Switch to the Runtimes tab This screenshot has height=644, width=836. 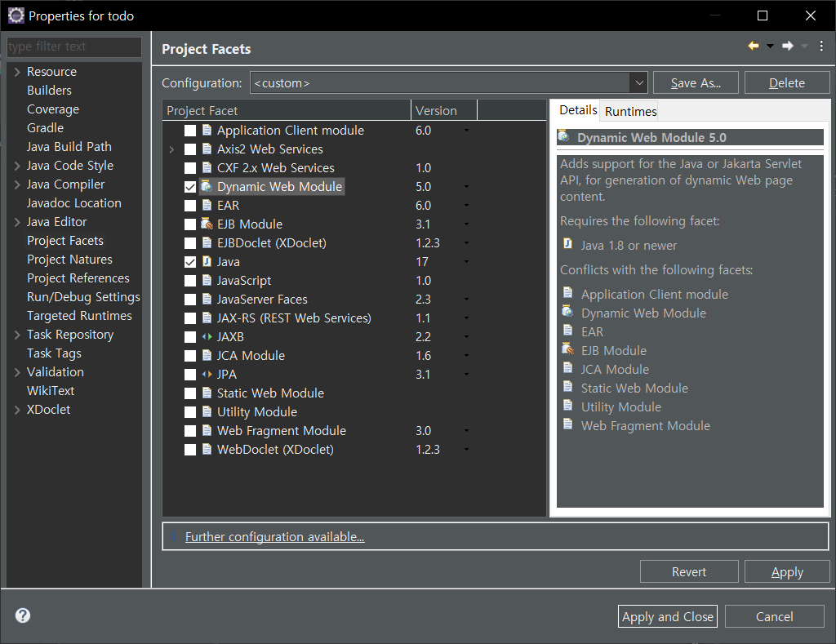[x=630, y=111]
